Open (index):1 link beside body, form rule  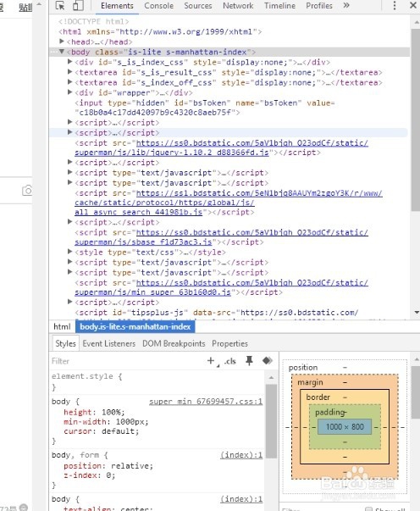pyautogui.click(x=241, y=455)
